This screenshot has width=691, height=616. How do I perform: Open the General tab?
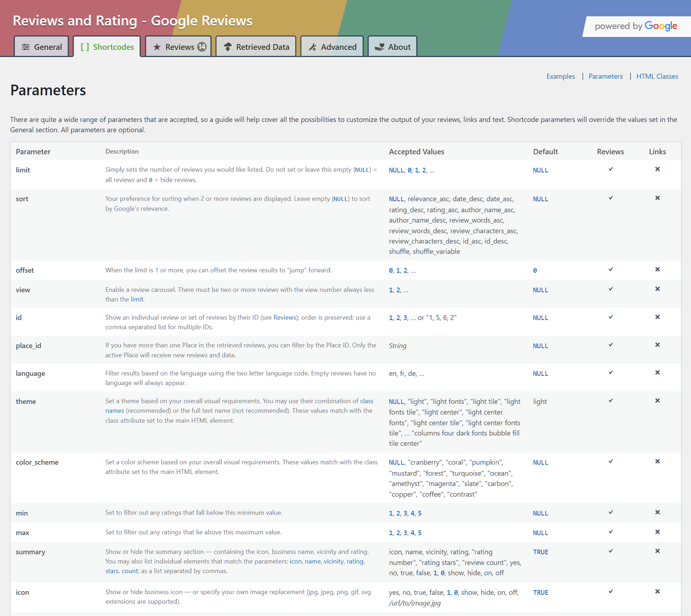click(41, 47)
